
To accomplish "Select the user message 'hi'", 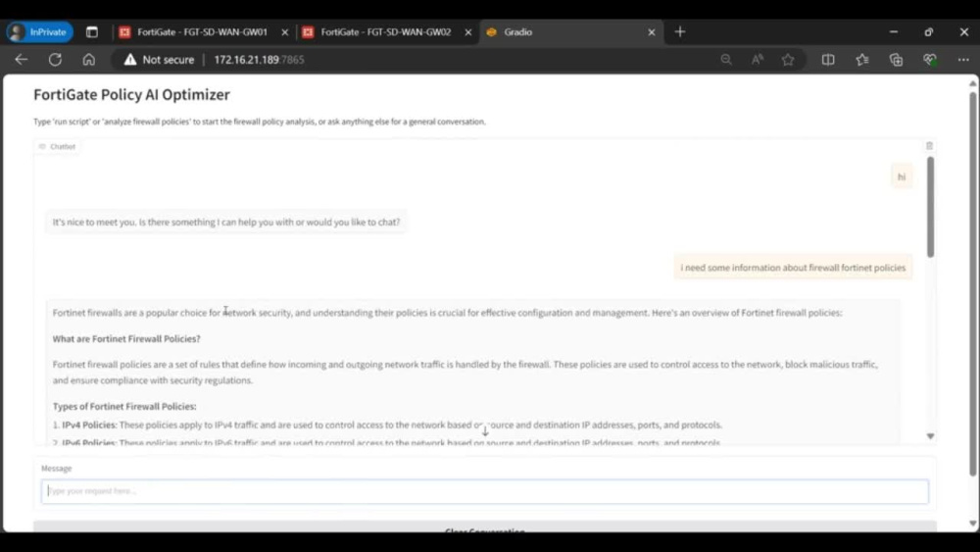I will pos(902,176).
